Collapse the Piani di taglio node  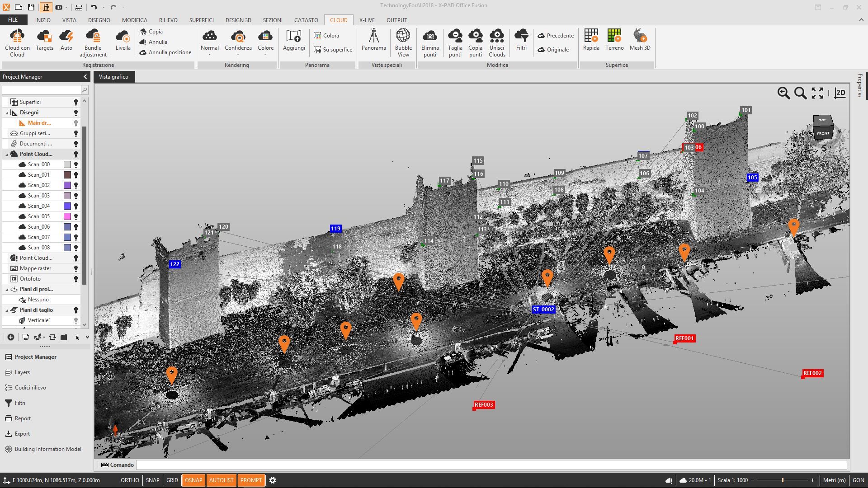[x=7, y=310]
